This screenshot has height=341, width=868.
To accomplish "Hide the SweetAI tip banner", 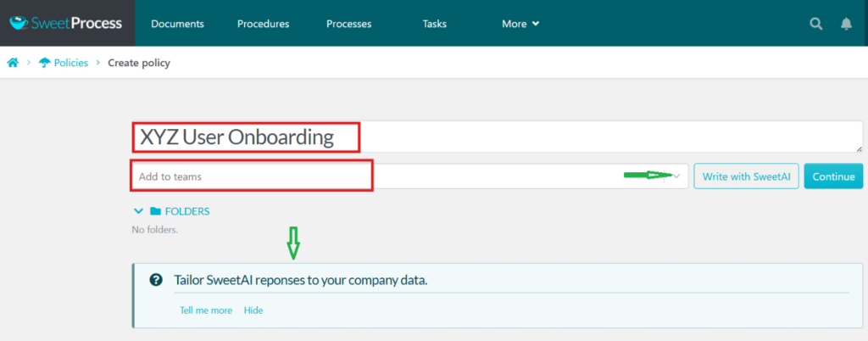I will coord(253,310).
